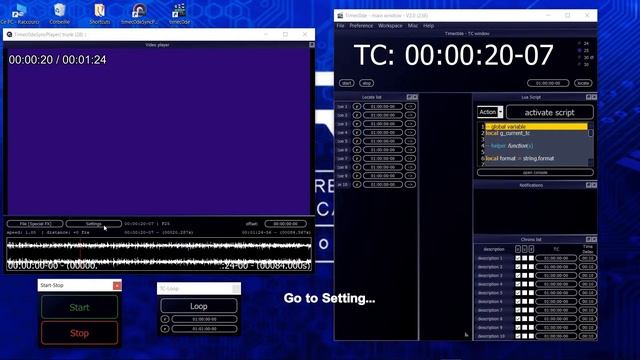The image size is (640, 360).
Task: Close the Lua Script panel
Action: [x=594, y=97]
